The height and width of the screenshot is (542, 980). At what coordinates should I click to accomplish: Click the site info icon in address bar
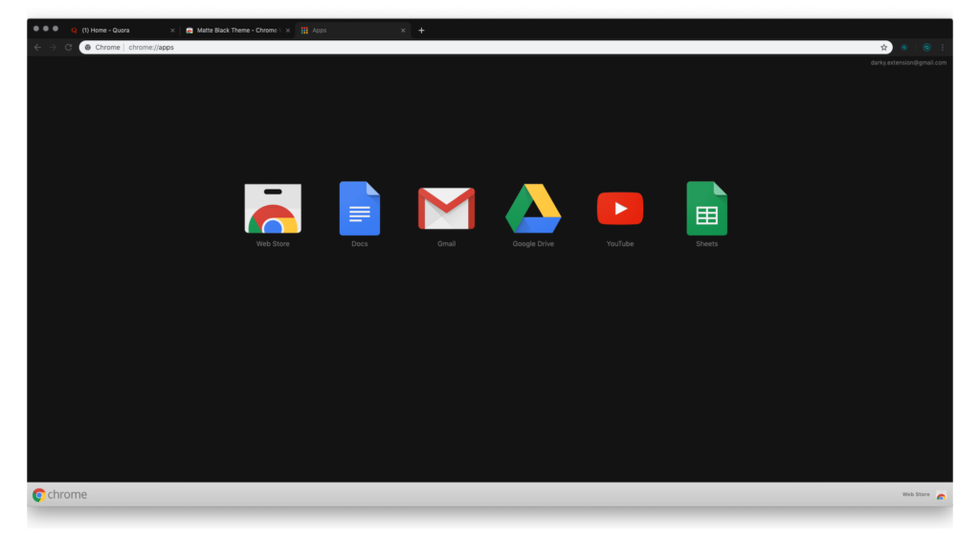click(x=88, y=48)
